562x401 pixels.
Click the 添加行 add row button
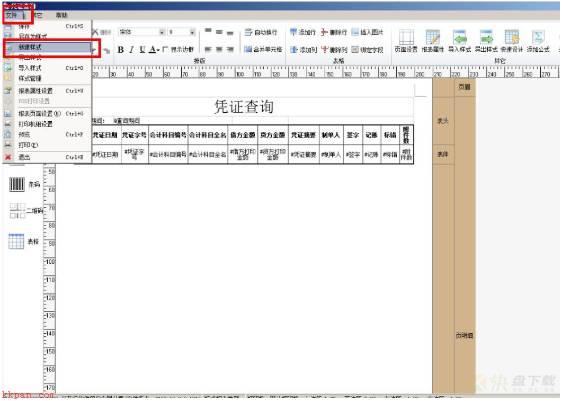point(303,32)
